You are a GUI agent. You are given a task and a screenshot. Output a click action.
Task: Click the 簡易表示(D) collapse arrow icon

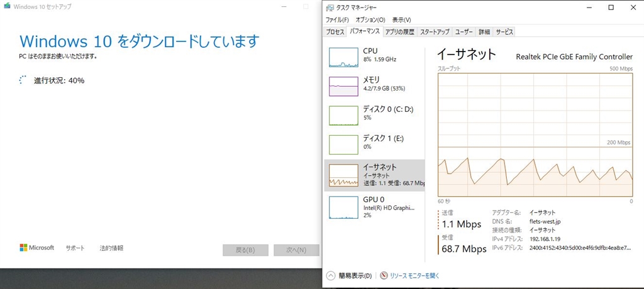tap(331, 275)
